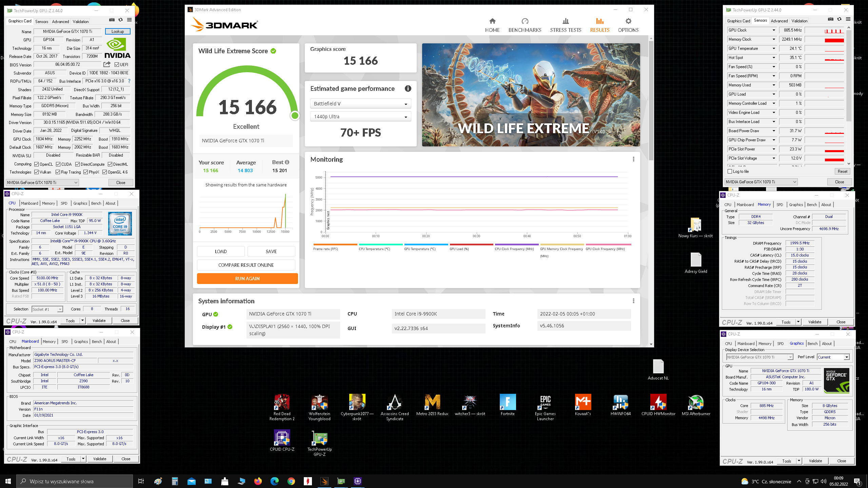Image resolution: width=868 pixels, height=488 pixels.
Task: Open the hamburger menu in left GPU-Z window
Action: point(129,20)
